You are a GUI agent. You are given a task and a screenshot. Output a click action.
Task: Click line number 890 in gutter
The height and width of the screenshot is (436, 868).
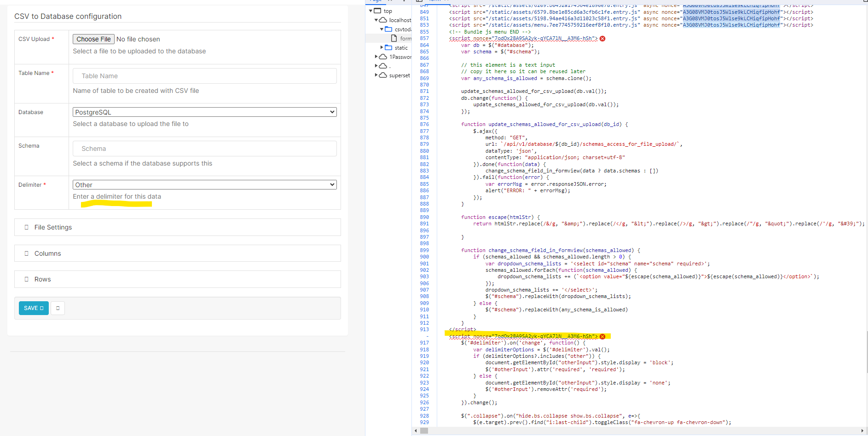click(424, 217)
